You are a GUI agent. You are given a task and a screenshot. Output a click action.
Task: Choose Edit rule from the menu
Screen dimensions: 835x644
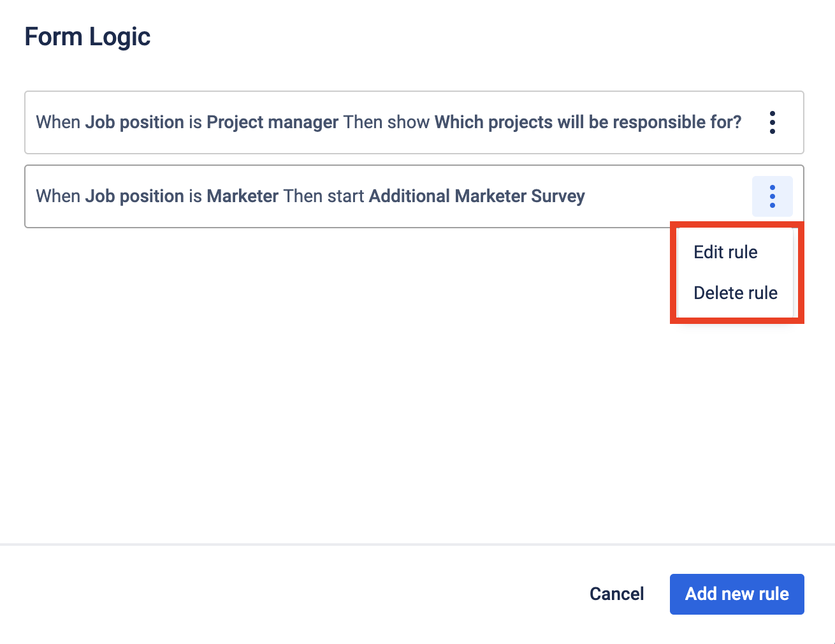point(725,252)
